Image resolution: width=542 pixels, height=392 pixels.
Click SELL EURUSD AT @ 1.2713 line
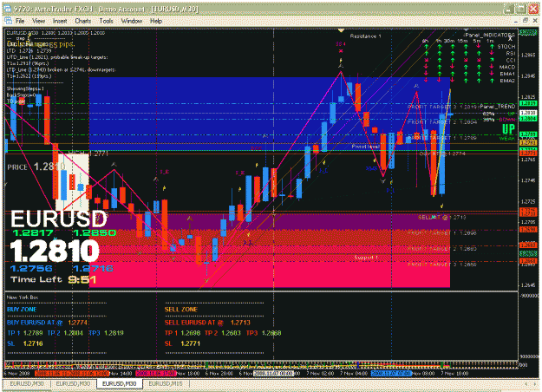[207, 323]
